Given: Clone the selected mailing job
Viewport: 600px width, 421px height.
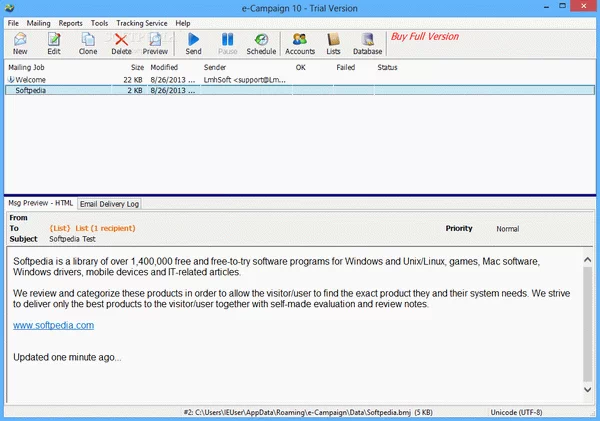Looking at the screenshot, I should click(88, 44).
